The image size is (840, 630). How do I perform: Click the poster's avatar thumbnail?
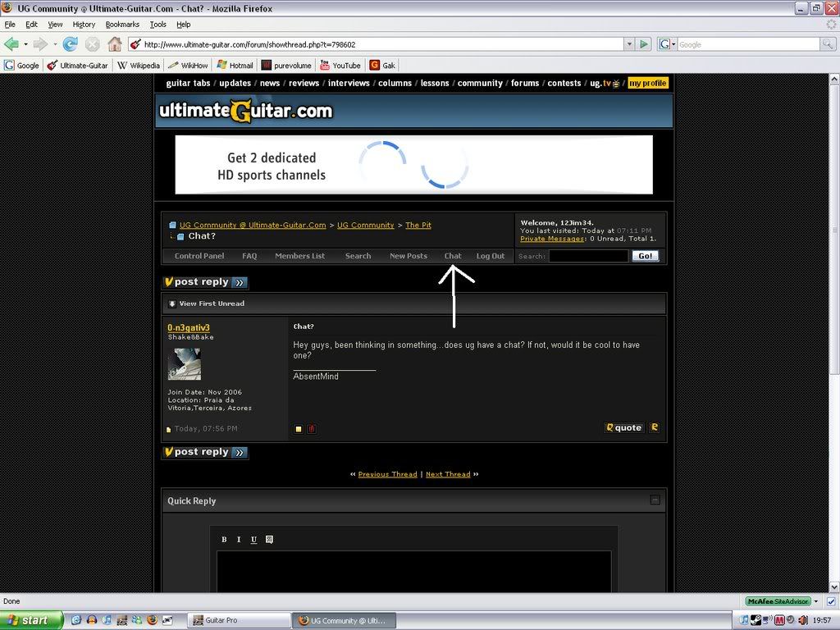point(185,364)
